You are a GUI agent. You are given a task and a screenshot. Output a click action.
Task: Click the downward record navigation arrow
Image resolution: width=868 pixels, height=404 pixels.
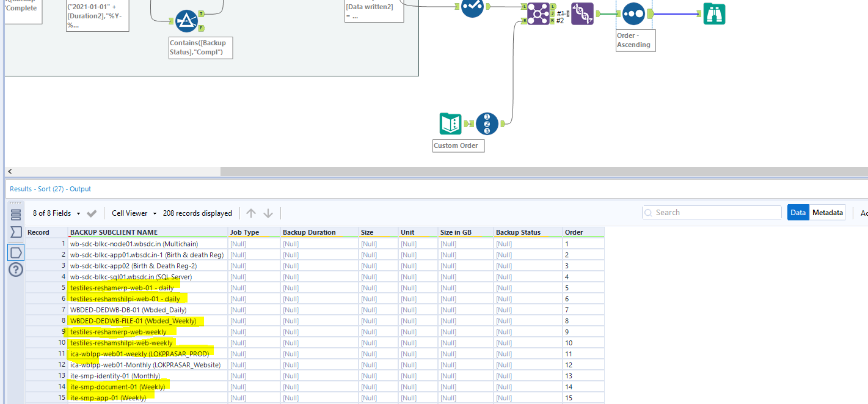coord(268,213)
